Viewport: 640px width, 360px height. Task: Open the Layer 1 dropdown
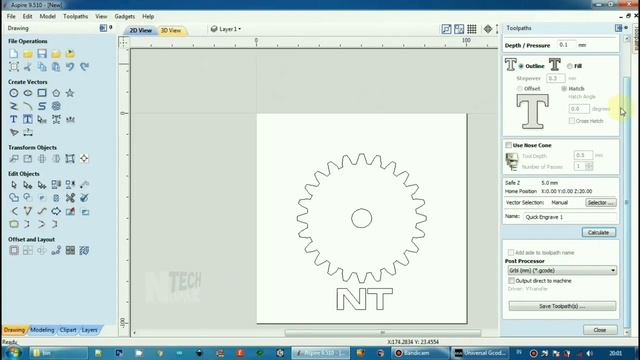pos(226,29)
